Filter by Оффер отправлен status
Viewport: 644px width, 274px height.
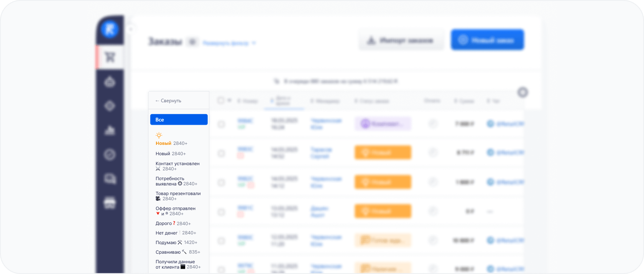click(x=176, y=211)
